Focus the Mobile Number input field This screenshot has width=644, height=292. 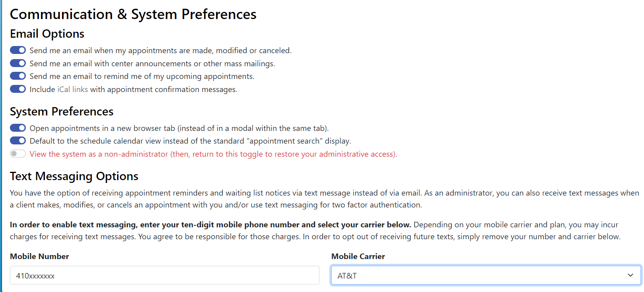pos(164,275)
